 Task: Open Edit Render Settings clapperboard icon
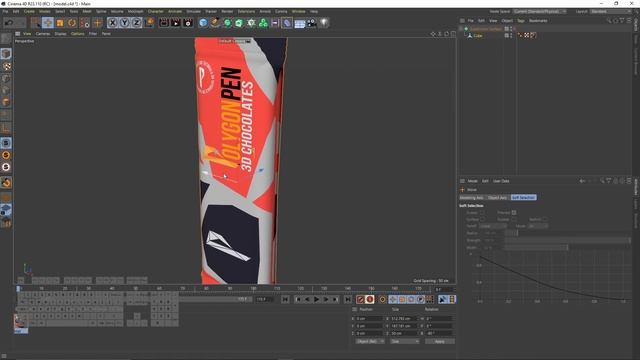tap(188, 23)
